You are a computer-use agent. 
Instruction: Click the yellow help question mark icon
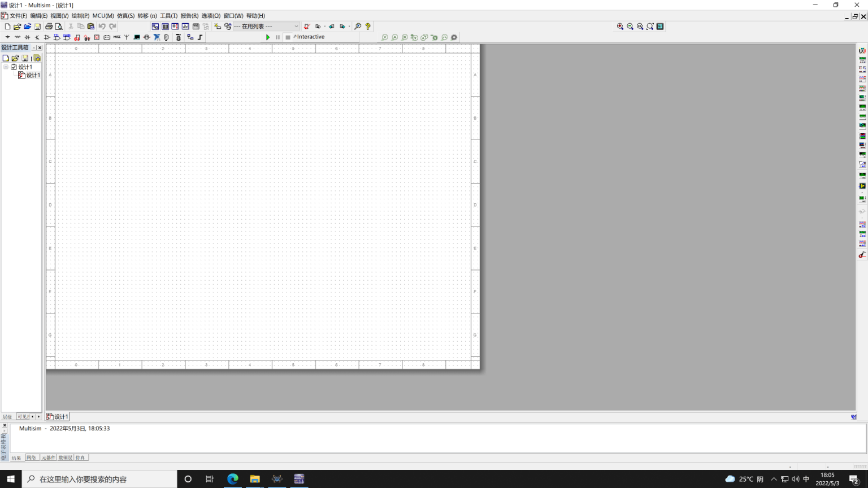click(368, 27)
